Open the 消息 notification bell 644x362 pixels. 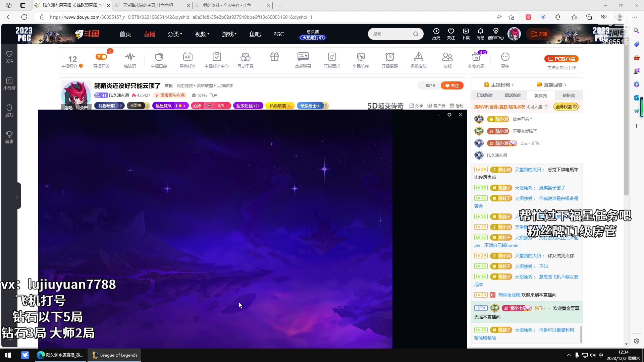pos(481,34)
